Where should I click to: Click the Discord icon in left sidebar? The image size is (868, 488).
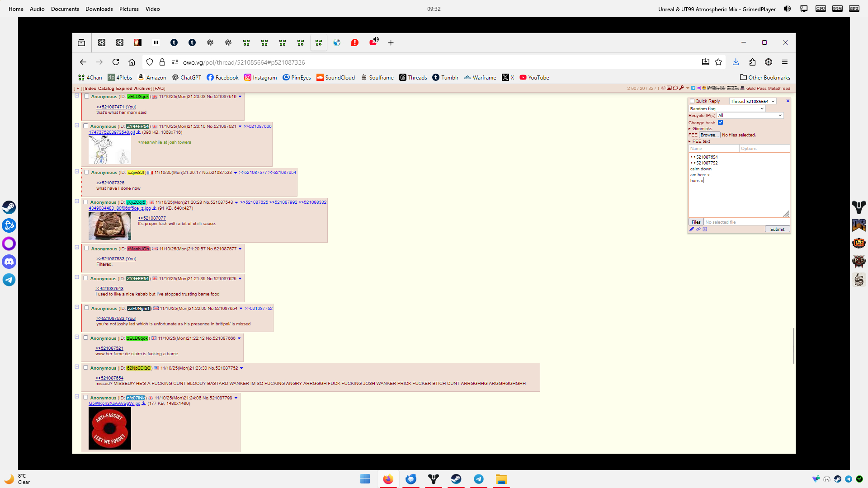(x=9, y=262)
